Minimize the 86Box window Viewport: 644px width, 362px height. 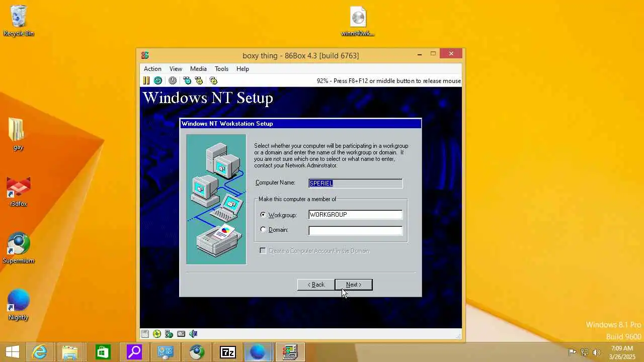pyautogui.click(x=420, y=54)
